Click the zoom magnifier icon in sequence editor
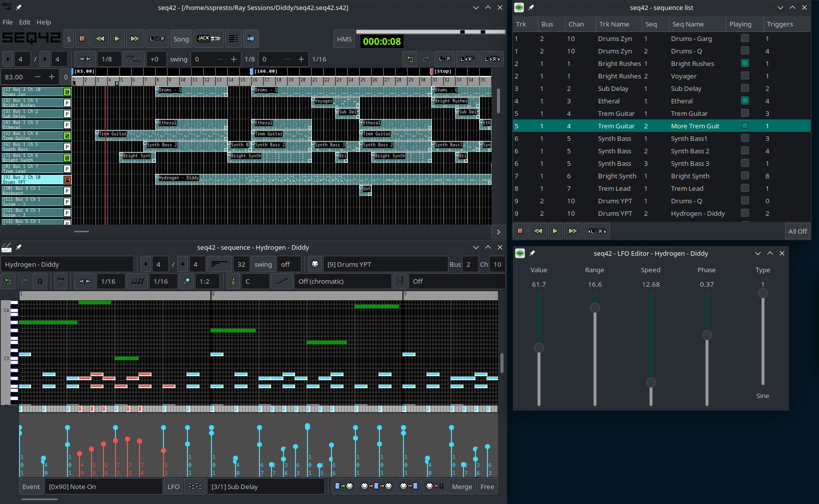This screenshot has height=504, width=819. pos(186,281)
